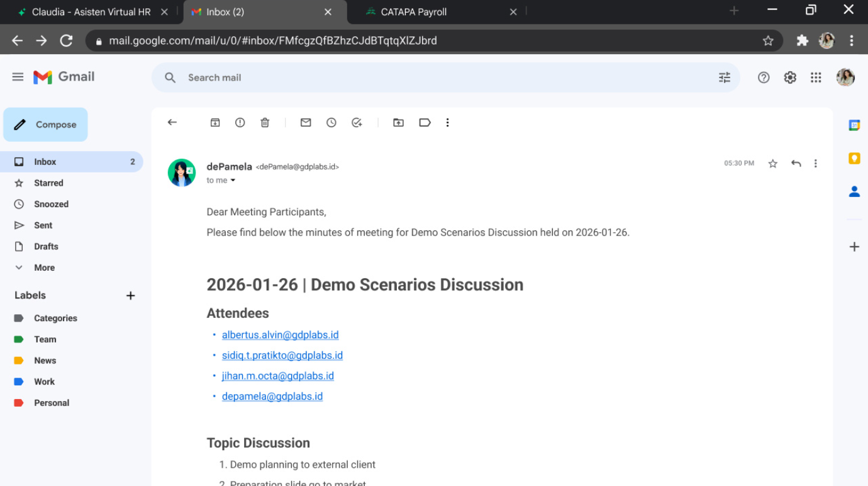Apply a label using the label icon
This screenshot has width=868, height=486.
point(425,123)
